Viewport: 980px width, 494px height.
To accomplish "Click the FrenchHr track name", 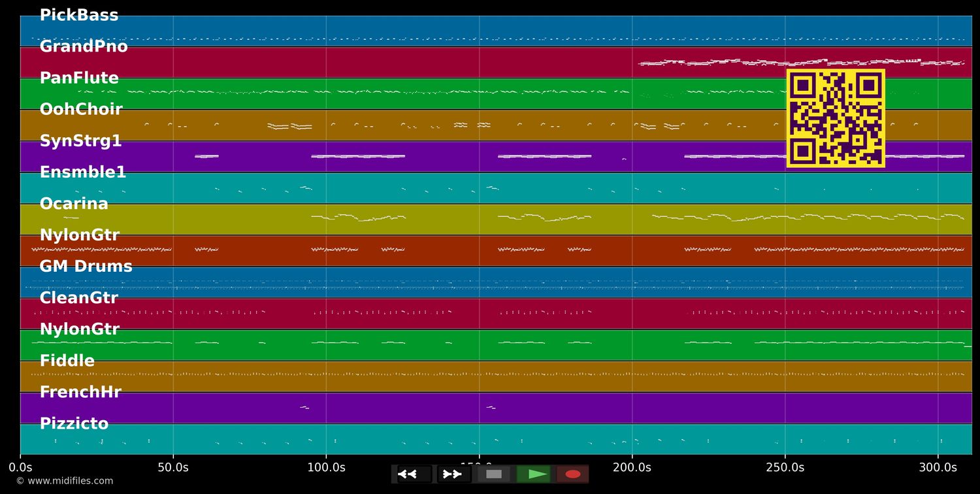I will 80,392.
